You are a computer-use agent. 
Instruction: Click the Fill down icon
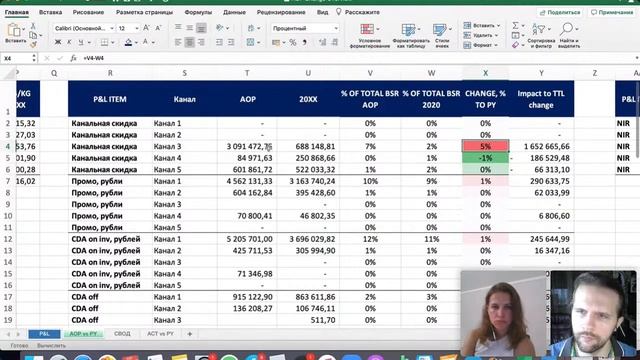(x=516, y=36)
